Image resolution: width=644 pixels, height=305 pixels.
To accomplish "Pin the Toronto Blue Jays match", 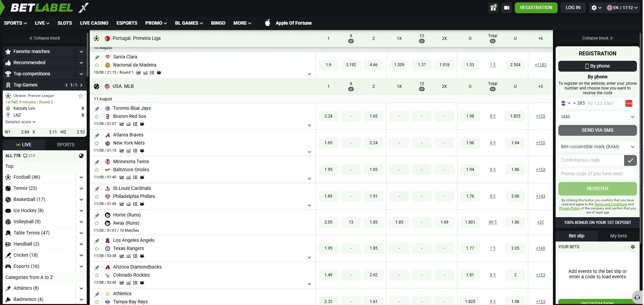I will (97, 109).
